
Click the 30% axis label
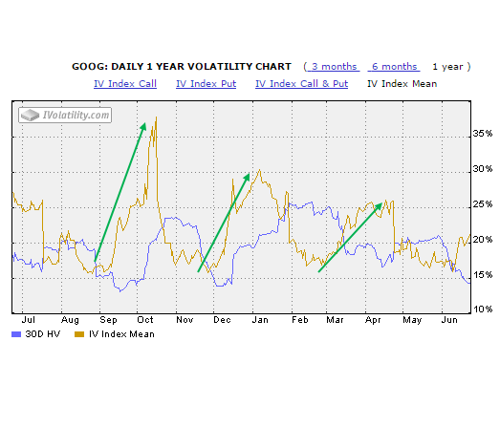(483, 169)
